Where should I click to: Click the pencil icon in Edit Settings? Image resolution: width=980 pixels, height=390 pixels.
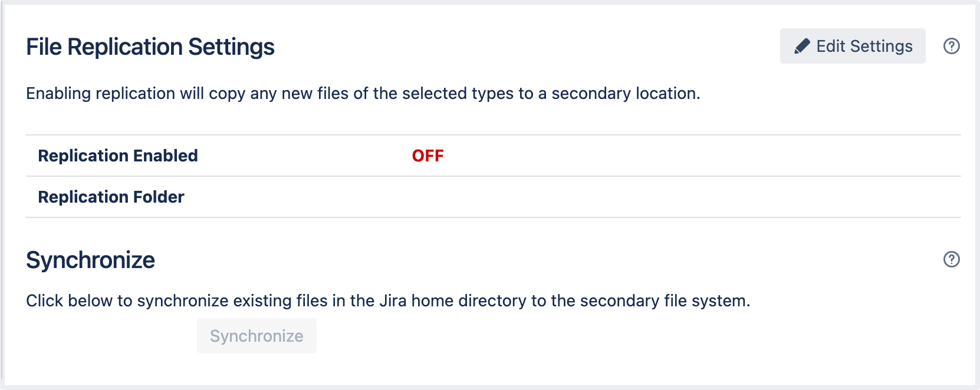click(802, 47)
